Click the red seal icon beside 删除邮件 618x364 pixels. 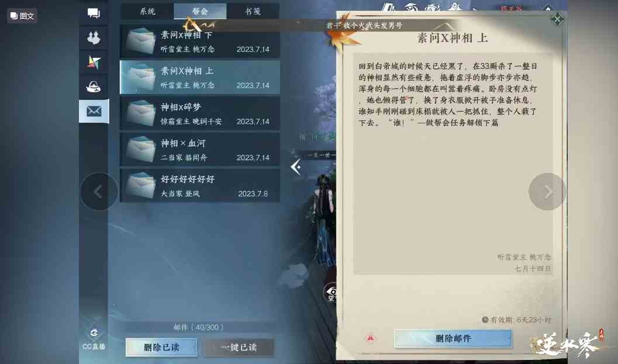(x=371, y=338)
